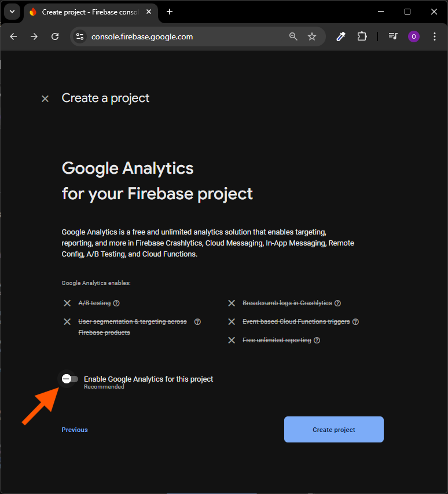The width and height of the screenshot is (448, 494).
Task: Click the Event-based Cloud Functions triggers text
Action: [x=296, y=321]
